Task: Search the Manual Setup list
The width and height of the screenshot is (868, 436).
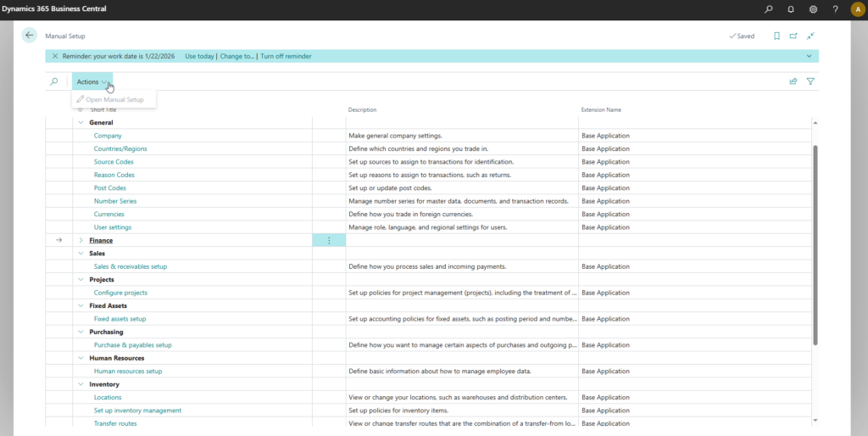Action: (x=53, y=81)
